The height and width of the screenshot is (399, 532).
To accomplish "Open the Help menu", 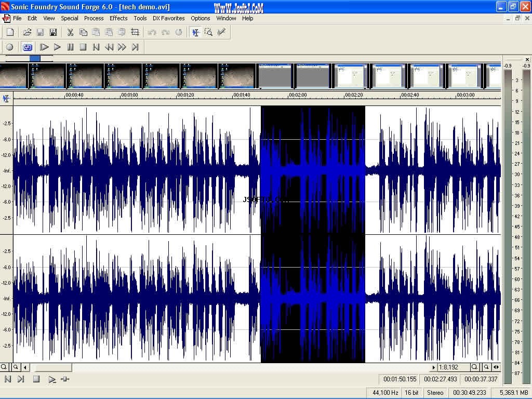I will (248, 18).
